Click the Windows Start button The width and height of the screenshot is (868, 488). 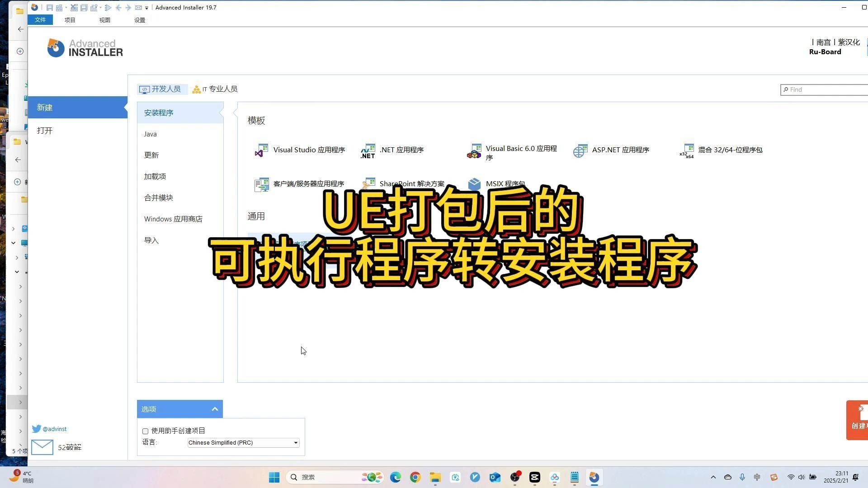[274, 477]
